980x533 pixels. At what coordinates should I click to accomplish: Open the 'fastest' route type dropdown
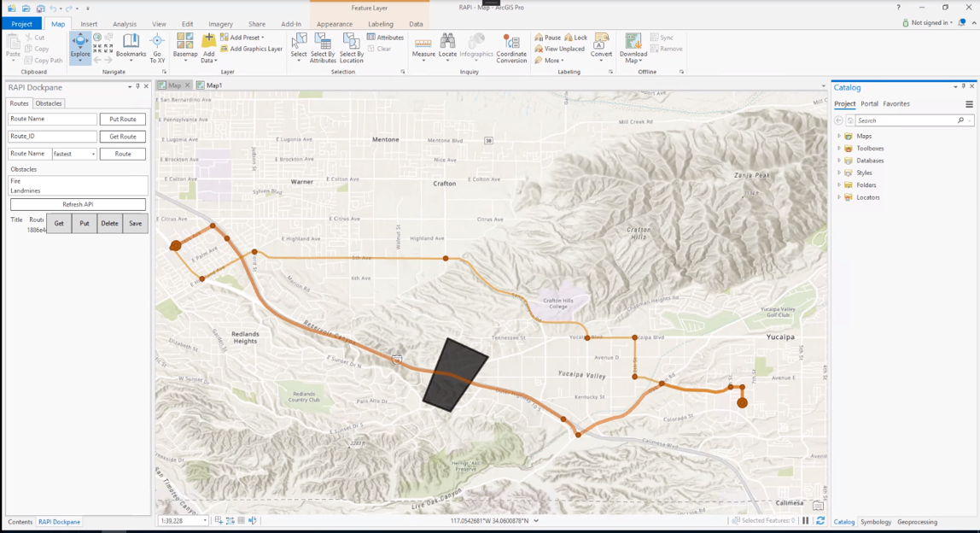pyautogui.click(x=74, y=154)
